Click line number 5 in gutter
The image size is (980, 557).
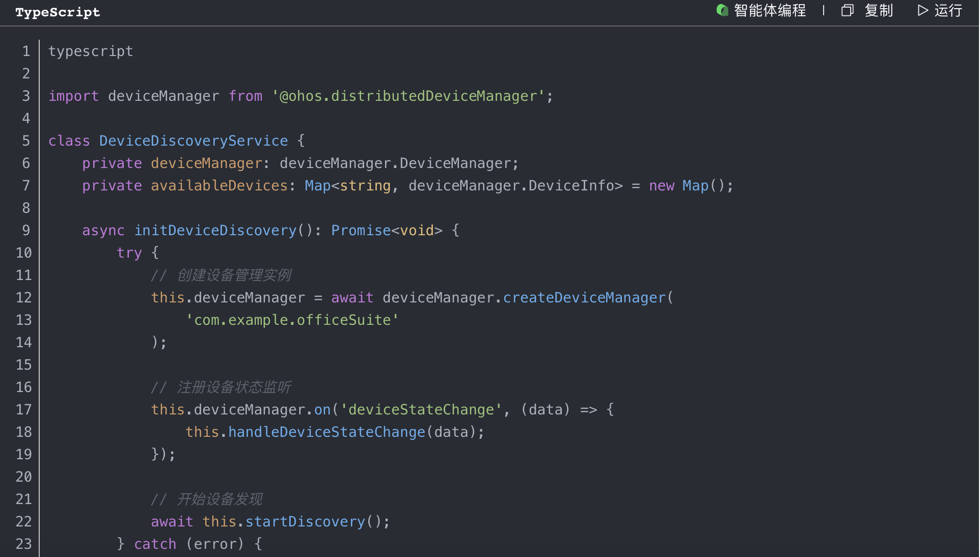[26, 141]
